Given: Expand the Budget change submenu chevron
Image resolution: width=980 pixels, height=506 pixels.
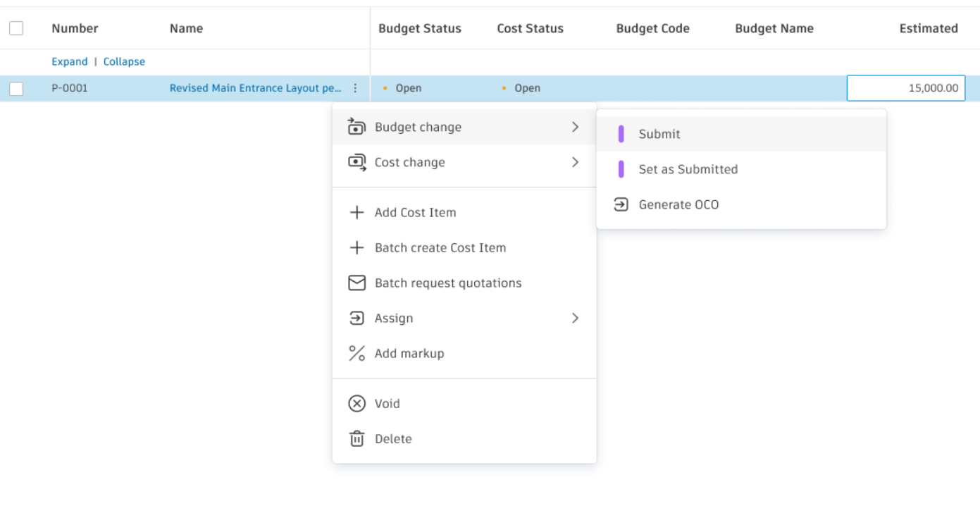Looking at the screenshot, I should (x=575, y=127).
